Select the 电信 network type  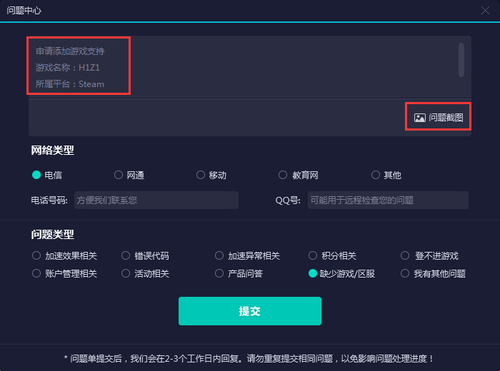click(x=36, y=175)
